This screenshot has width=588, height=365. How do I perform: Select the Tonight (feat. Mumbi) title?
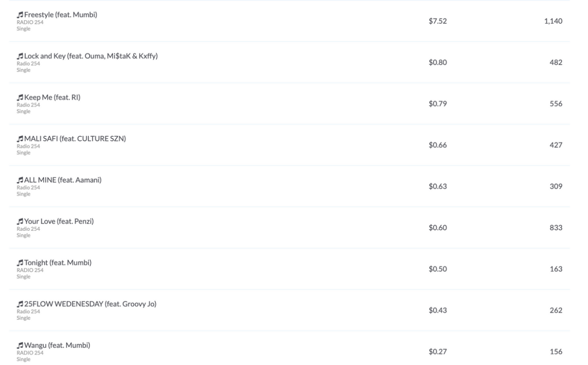coord(58,262)
